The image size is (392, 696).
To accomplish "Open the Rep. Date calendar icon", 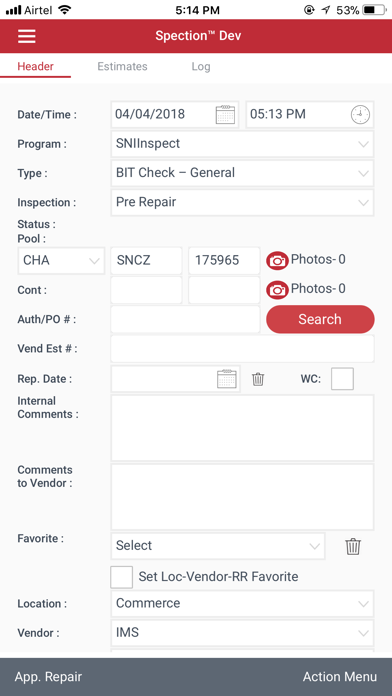I will [x=226, y=379].
